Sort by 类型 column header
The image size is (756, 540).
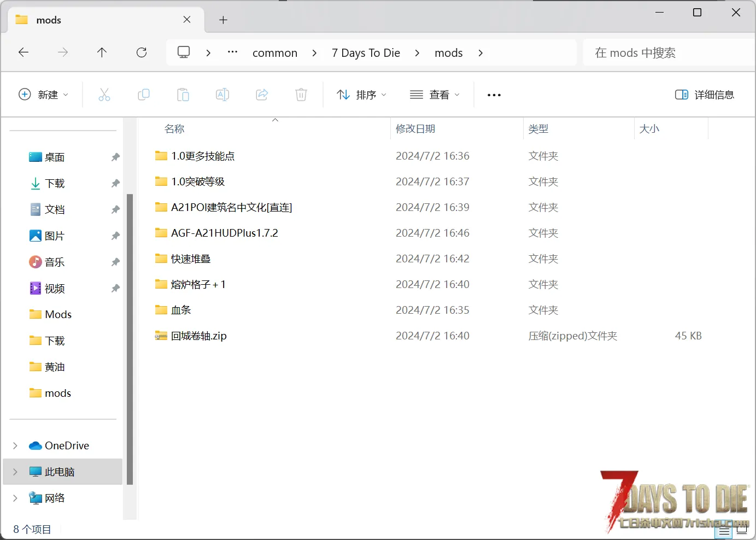point(538,129)
